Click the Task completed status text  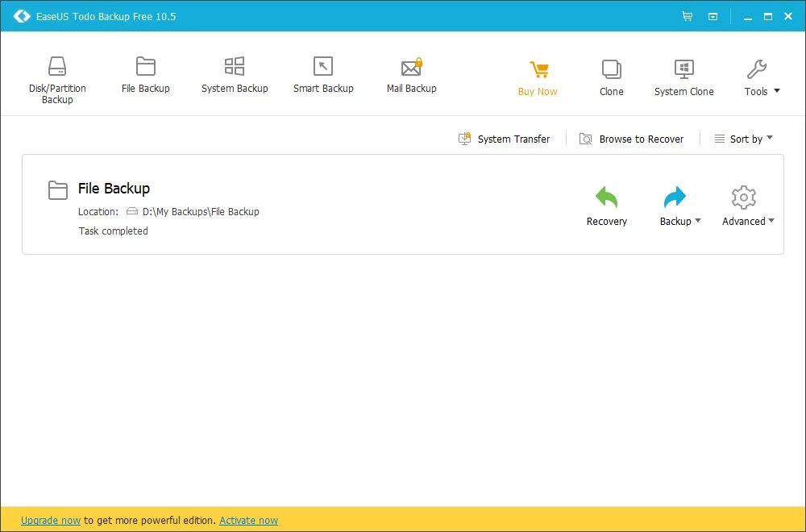(113, 231)
